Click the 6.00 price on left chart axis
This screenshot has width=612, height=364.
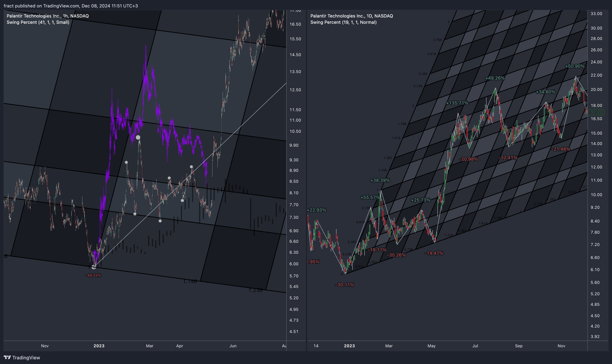294,264
